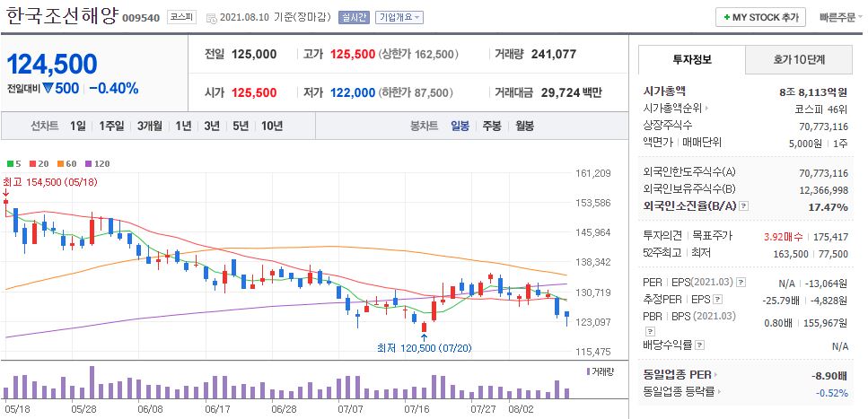Screen dimensions: 868x419
Task: Click the 고가 value 125,500
Action: click(x=353, y=54)
